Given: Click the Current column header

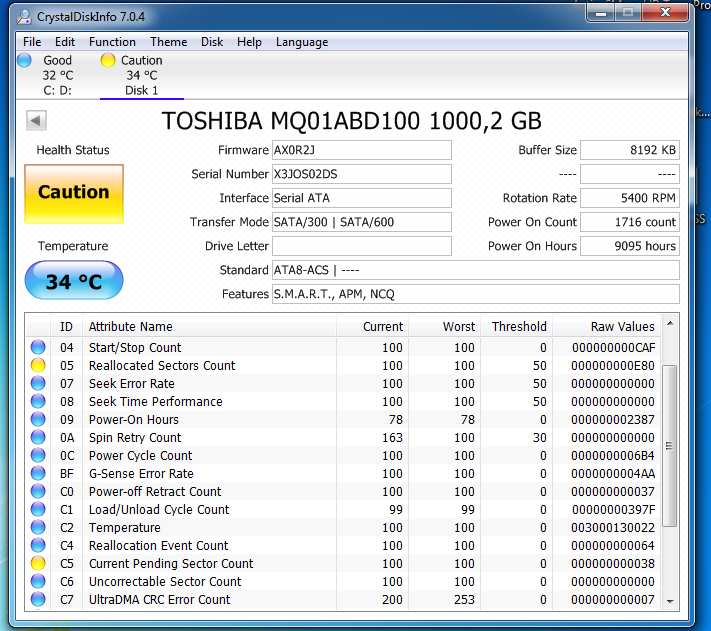Looking at the screenshot, I should point(372,326).
